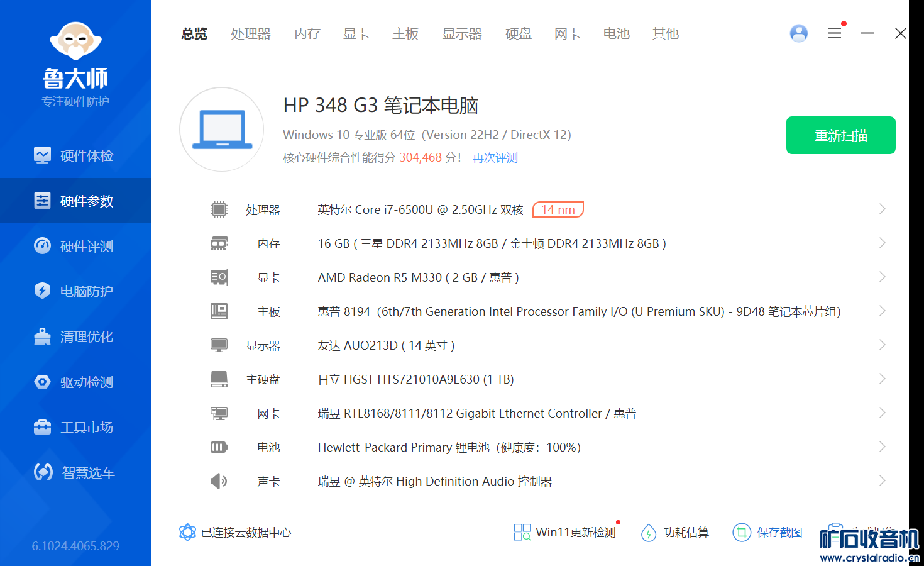Screen dimensions: 924x566
Task: Open Win11更新检测 tool
Action: (564, 532)
